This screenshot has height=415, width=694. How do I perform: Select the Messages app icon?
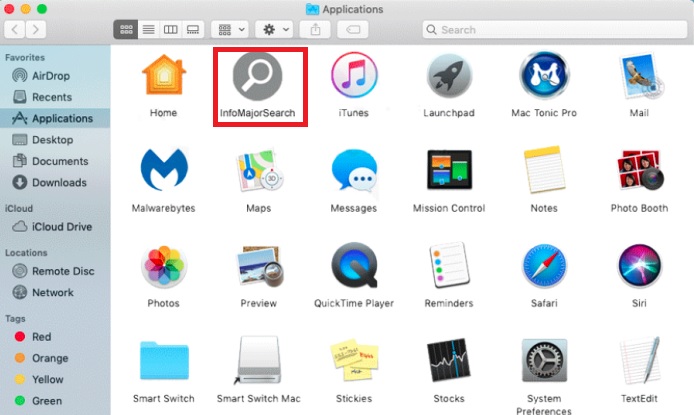click(x=354, y=170)
